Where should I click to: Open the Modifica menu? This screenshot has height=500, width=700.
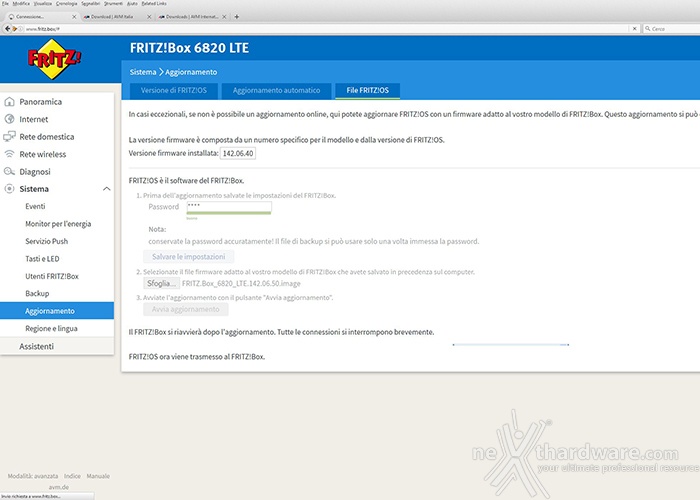(x=21, y=3)
